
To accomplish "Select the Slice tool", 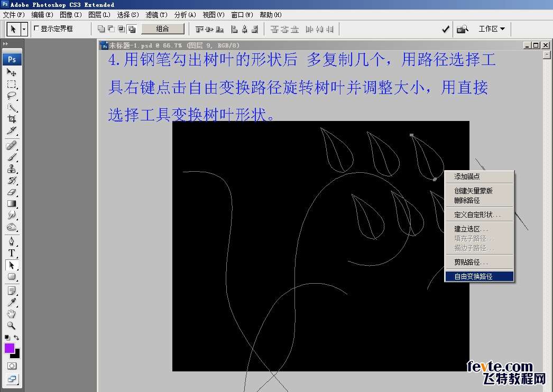I will click(12, 130).
